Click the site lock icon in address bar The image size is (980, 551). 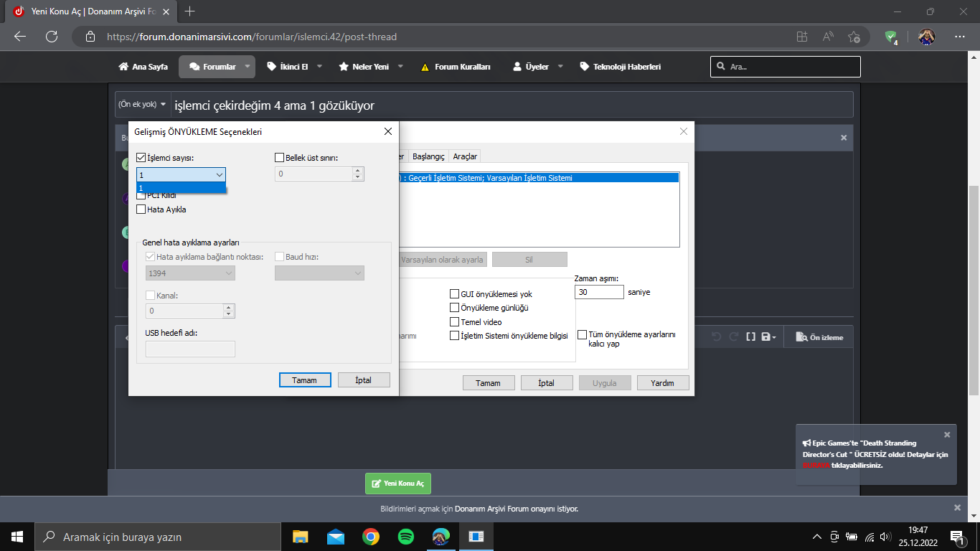tap(90, 37)
